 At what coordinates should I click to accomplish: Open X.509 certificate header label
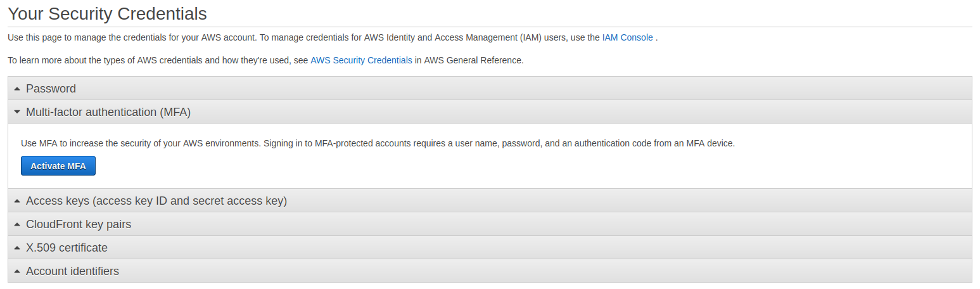(x=67, y=248)
